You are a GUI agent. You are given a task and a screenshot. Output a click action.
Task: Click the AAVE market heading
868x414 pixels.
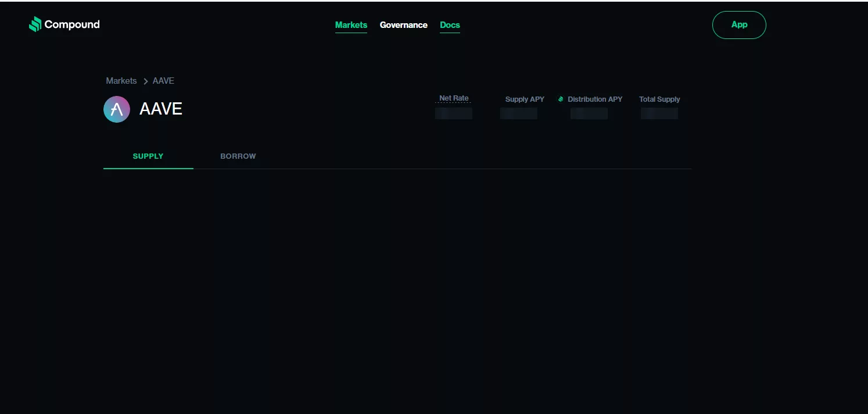(x=161, y=109)
